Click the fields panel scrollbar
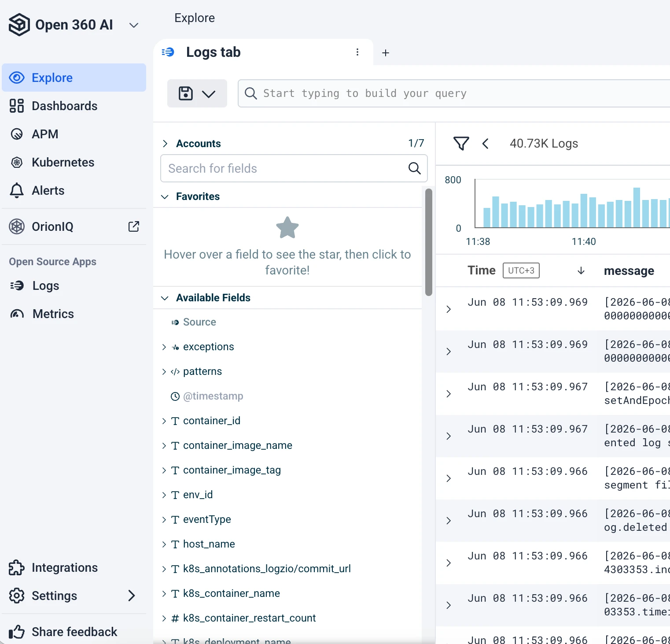This screenshot has height=644, width=670. pos(429,242)
